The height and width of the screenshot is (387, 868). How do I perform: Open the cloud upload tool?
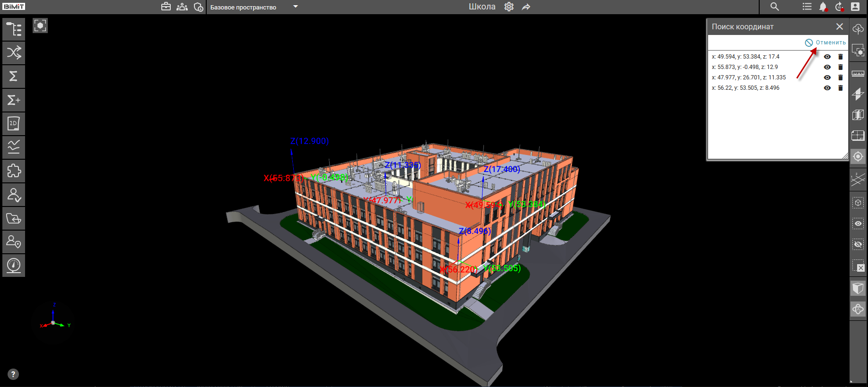pyautogui.click(x=858, y=29)
